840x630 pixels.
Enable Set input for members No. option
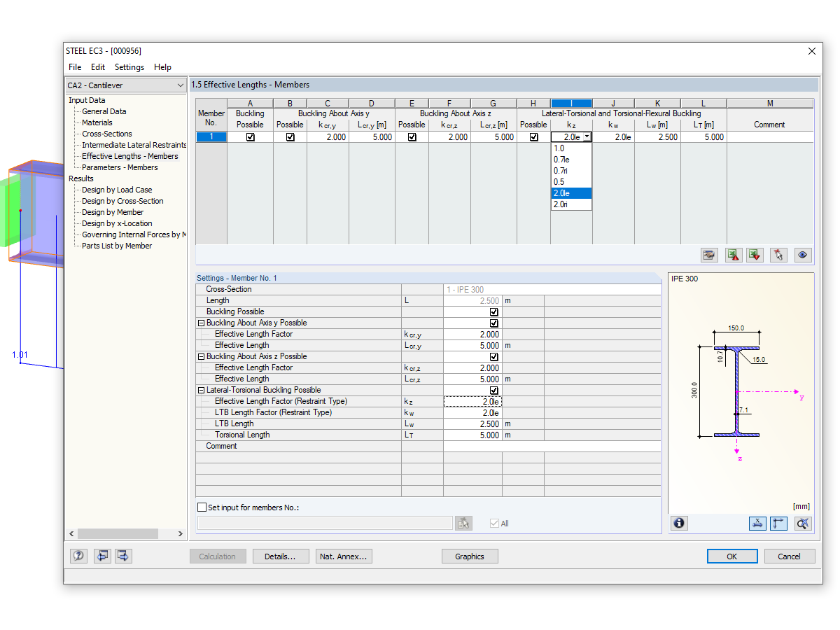pyautogui.click(x=202, y=507)
